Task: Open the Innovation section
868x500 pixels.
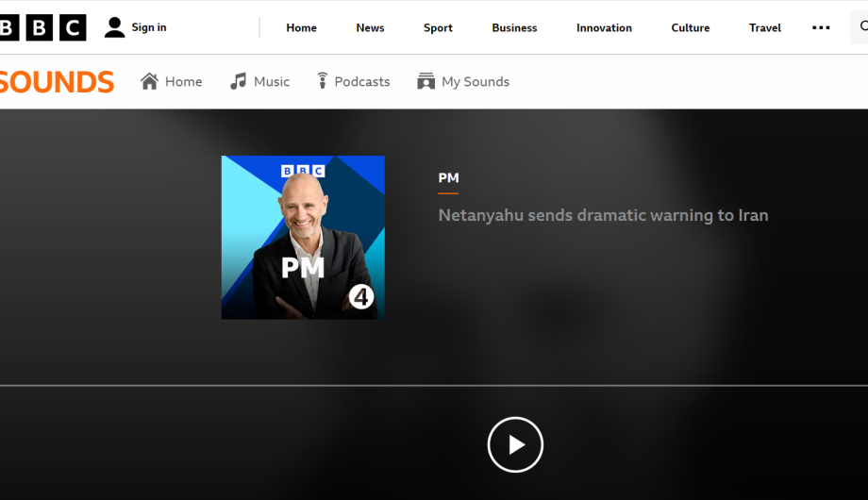Action: coord(604,27)
